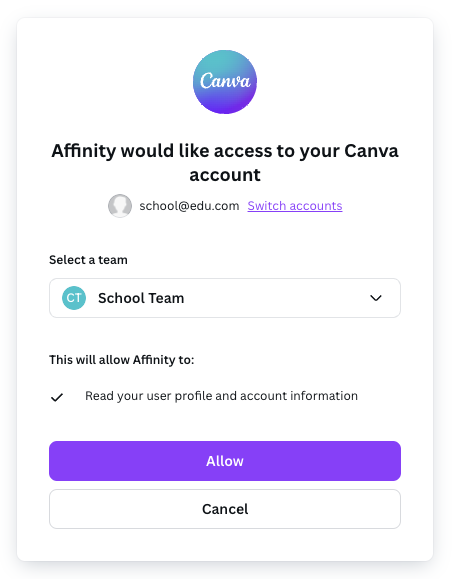Click the teal CT team badge
The width and height of the screenshot is (452, 579).
[74, 298]
